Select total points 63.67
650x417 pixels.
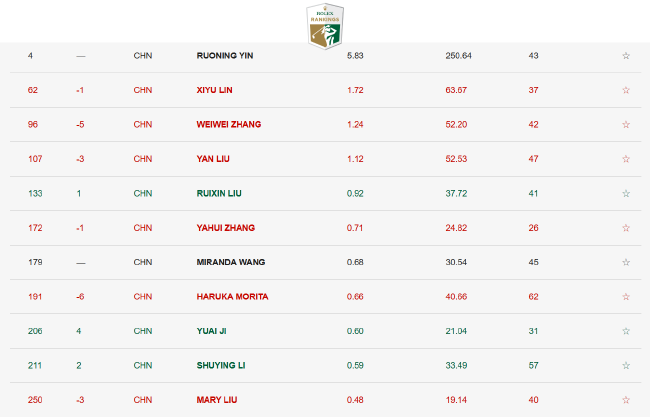[456, 90]
